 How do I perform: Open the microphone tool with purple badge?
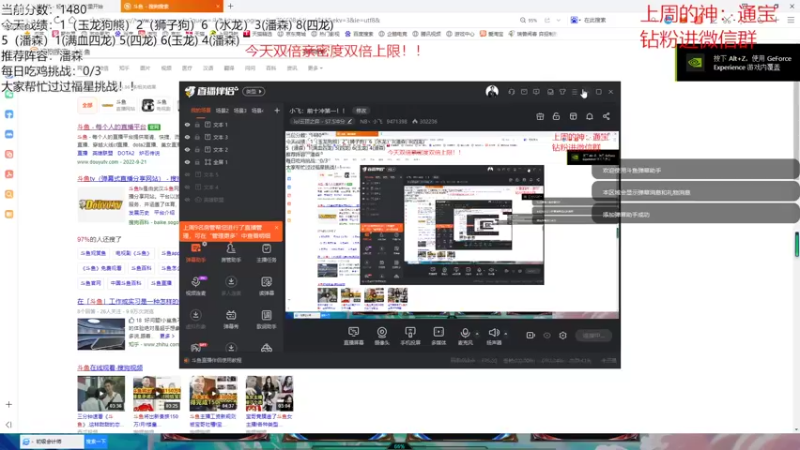click(x=196, y=286)
